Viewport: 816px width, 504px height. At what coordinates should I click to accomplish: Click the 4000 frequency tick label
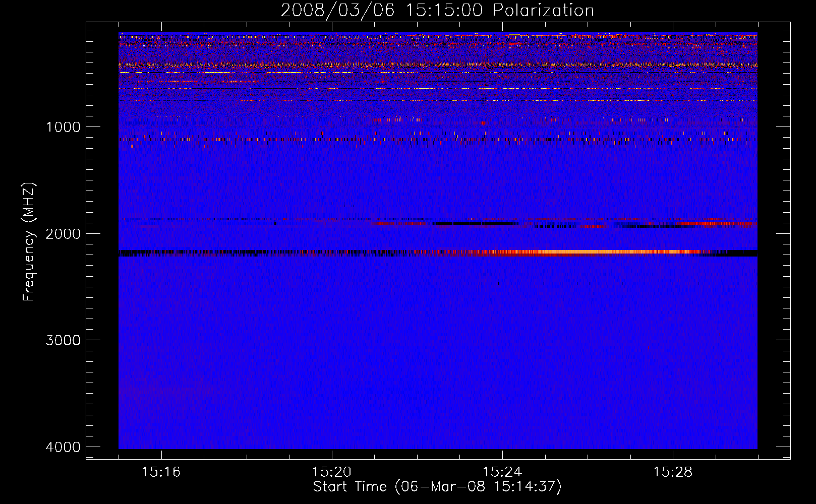click(x=63, y=447)
